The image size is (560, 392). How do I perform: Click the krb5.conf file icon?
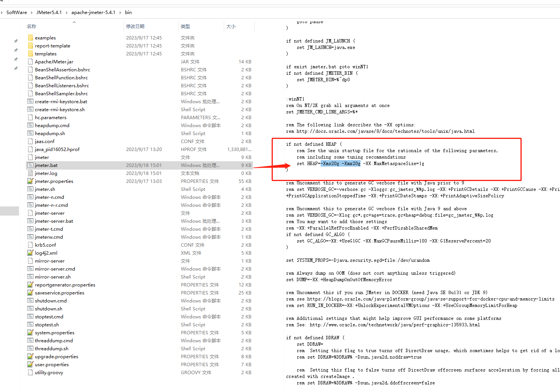pos(30,245)
